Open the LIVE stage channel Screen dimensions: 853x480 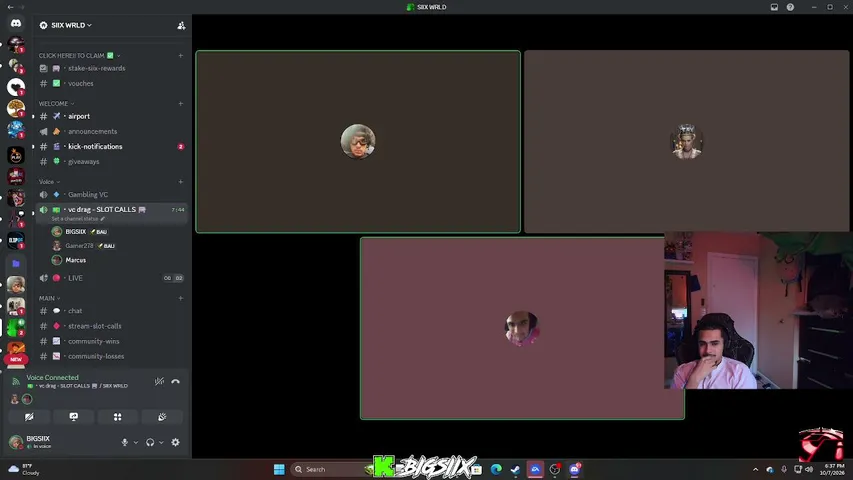pos(112,278)
